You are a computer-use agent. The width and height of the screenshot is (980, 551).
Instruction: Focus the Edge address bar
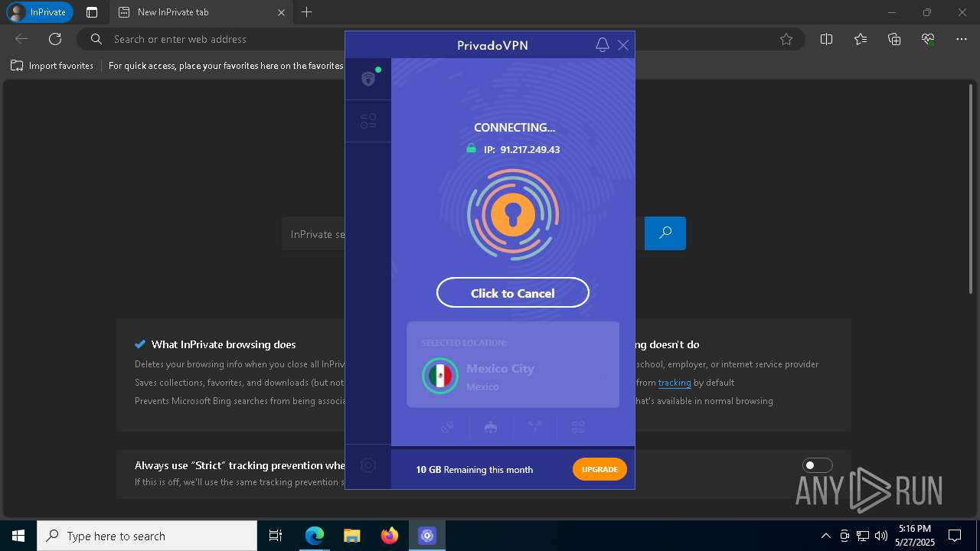(x=440, y=39)
